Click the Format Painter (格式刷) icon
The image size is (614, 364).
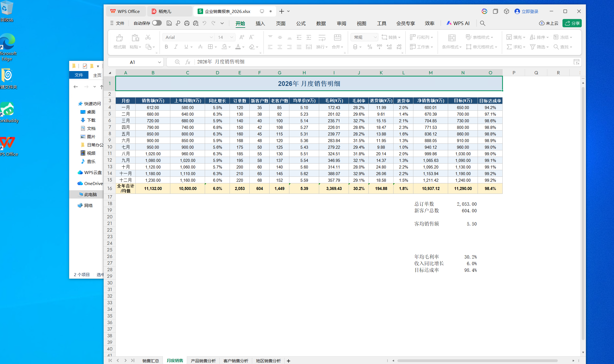(119, 38)
